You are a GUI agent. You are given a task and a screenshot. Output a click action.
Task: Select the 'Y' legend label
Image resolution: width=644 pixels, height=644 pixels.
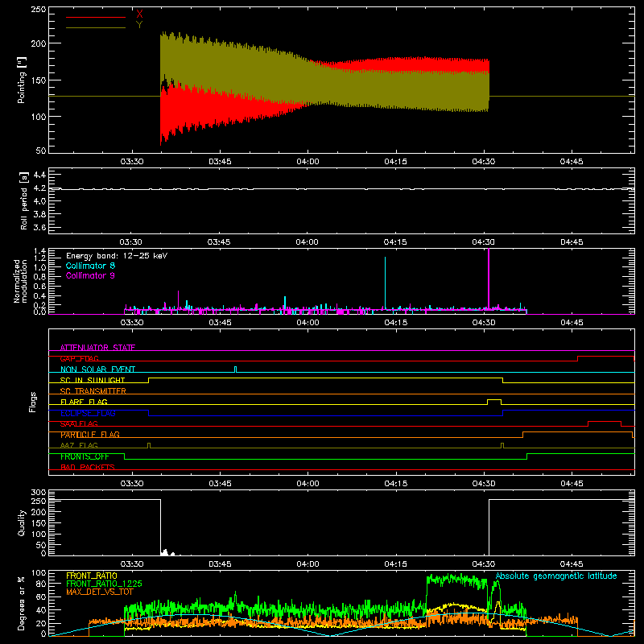[x=139, y=25]
